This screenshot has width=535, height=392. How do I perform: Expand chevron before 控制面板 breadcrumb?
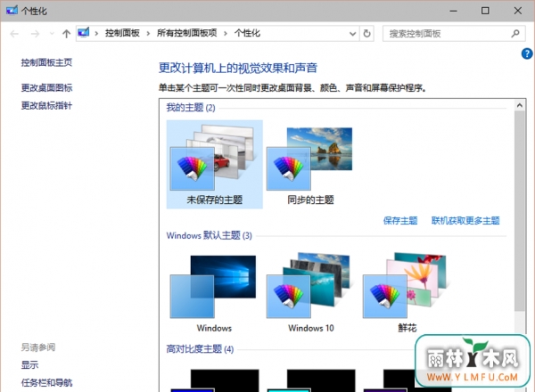(96, 33)
